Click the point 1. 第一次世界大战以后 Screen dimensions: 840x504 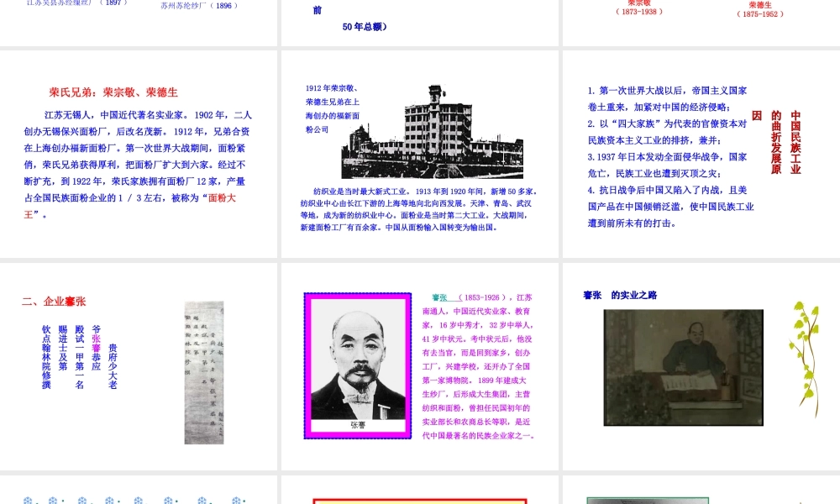667,98
